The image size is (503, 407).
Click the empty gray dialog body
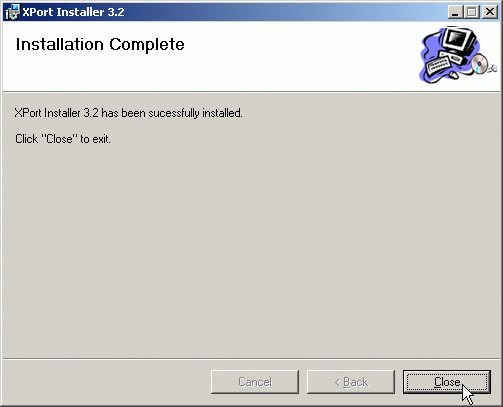[x=251, y=250]
